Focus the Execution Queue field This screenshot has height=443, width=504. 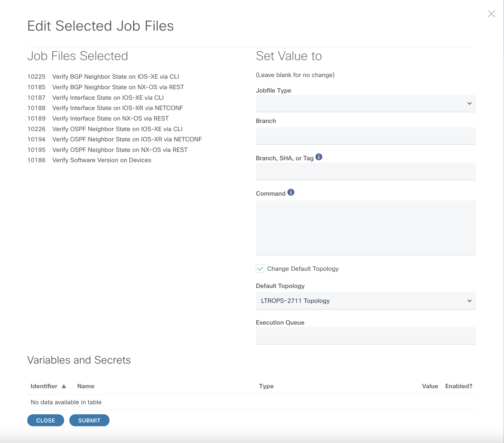pyautogui.click(x=365, y=336)
